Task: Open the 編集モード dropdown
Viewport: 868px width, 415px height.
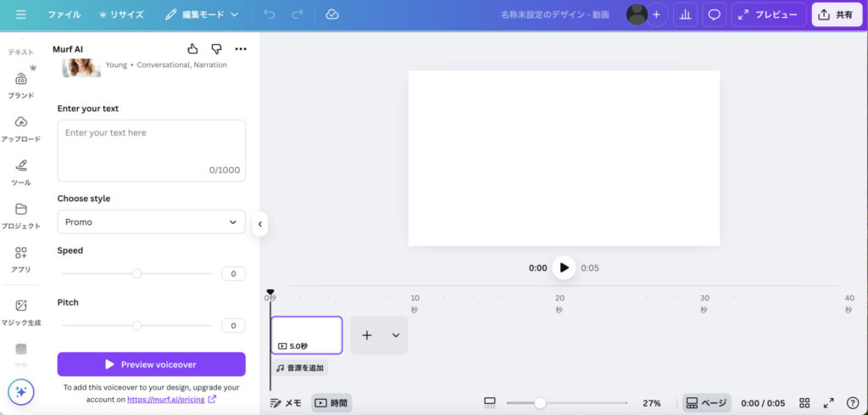Action: click(202, 14)
